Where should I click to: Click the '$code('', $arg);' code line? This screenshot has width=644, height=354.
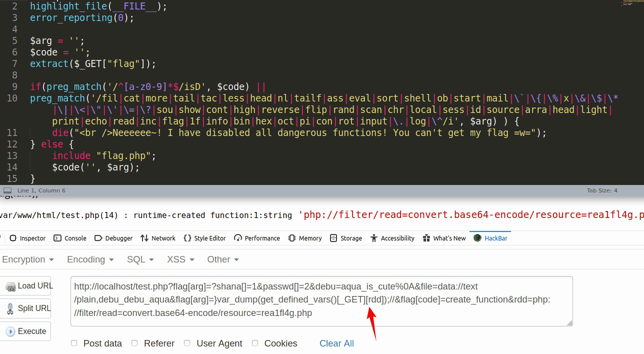[95, 167]
